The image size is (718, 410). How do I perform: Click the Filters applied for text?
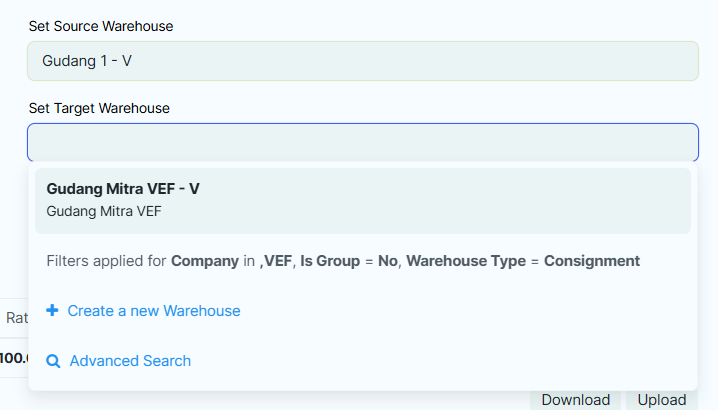tap(106, 261)
